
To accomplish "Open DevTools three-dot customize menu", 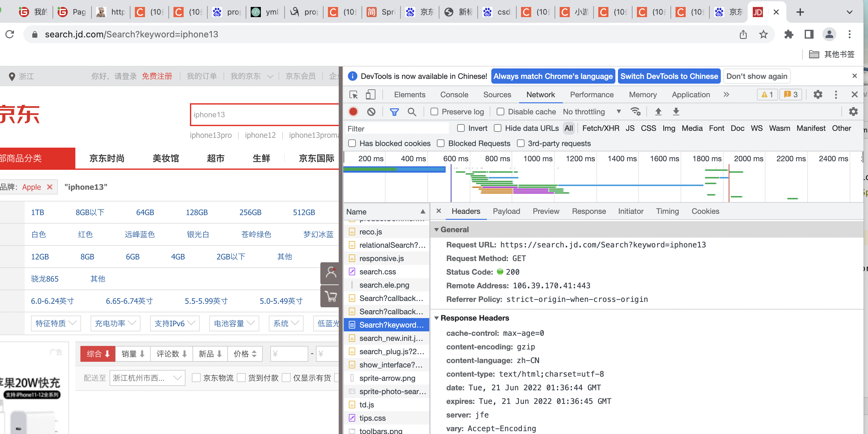I will pos(836,95).
